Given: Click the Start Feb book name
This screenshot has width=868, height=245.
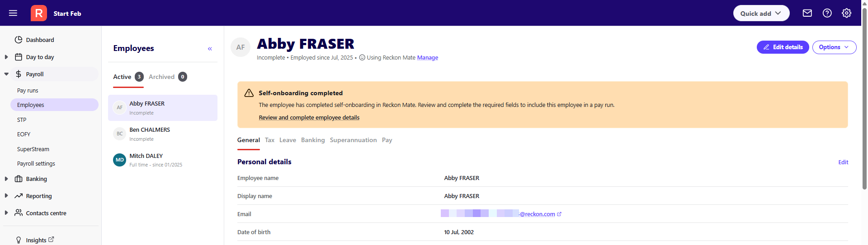Looking at the screenshot, I should click(x=67, y=14).
